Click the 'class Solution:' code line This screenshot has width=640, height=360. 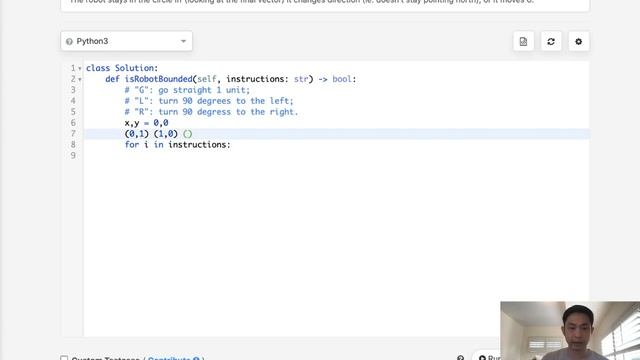[122, 68]
